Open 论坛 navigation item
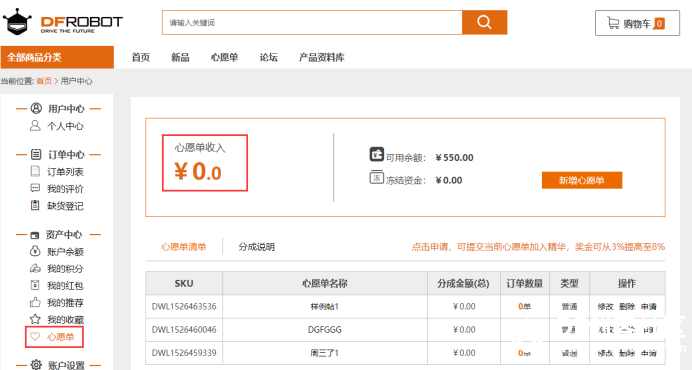692x370 pixels. (268, 57)
